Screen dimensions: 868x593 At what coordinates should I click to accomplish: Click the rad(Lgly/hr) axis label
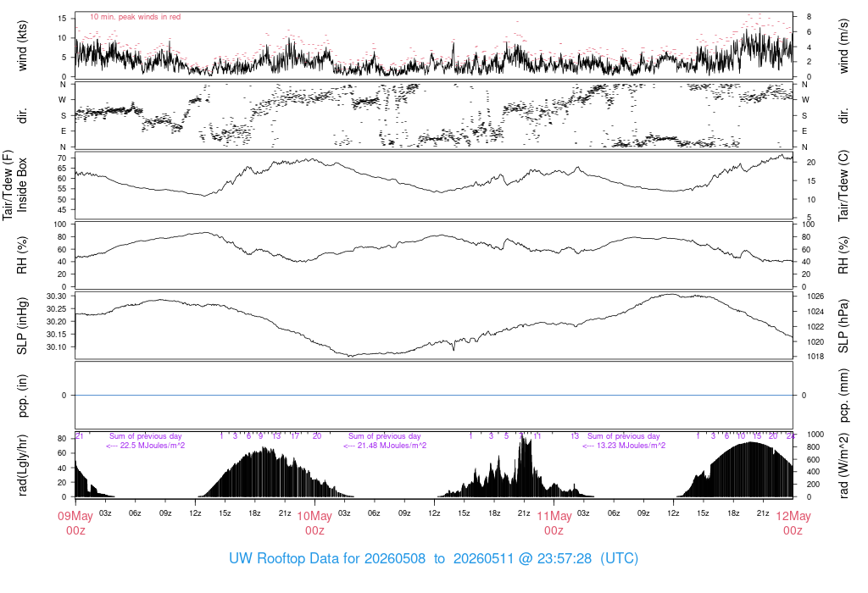coord(22,465)
